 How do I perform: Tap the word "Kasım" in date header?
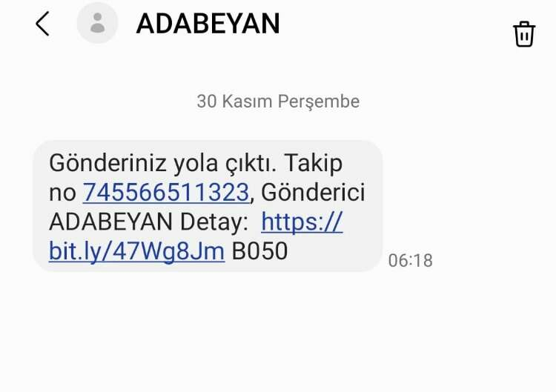pyautogui.click(x=247, y=102)
